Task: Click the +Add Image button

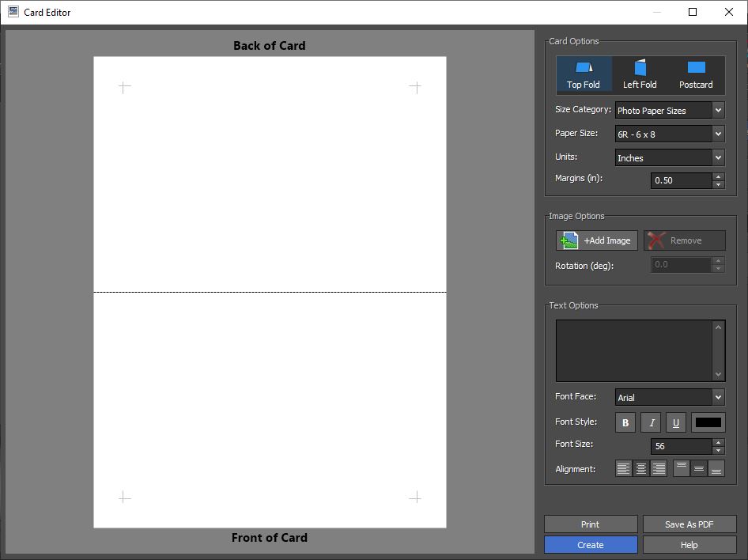Action: pyautogui.click(x=597, y=240)
